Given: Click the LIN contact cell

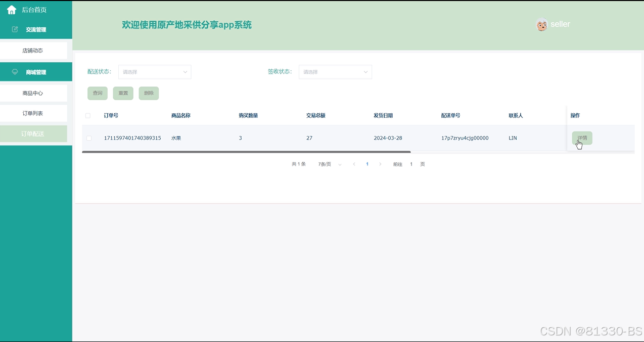Looking at the screenshot, I should (x=513, y=138).
